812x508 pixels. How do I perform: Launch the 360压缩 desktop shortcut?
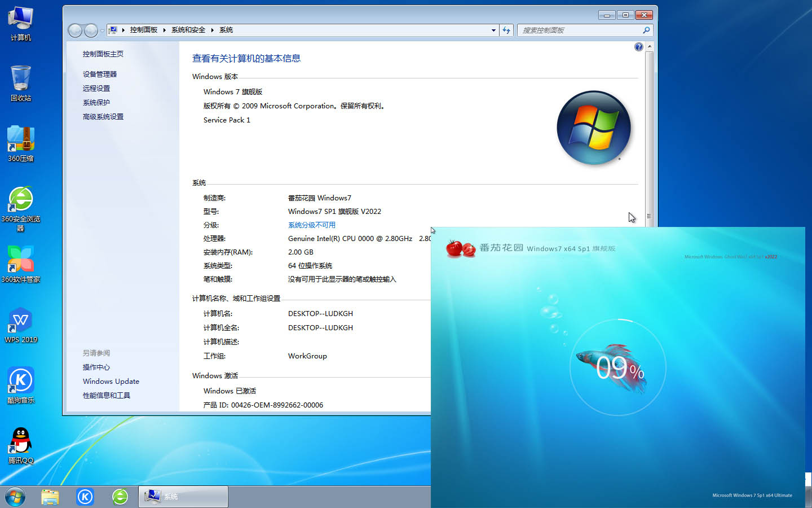21,144
